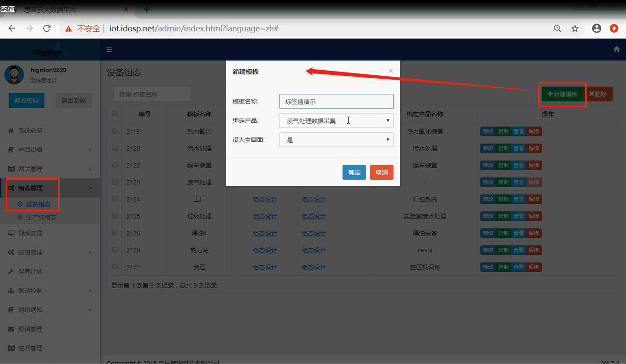The width and height of the screenshot is (626, 364).
Task: Click the 确定 button in the dialog
Action: pos(354,172)
